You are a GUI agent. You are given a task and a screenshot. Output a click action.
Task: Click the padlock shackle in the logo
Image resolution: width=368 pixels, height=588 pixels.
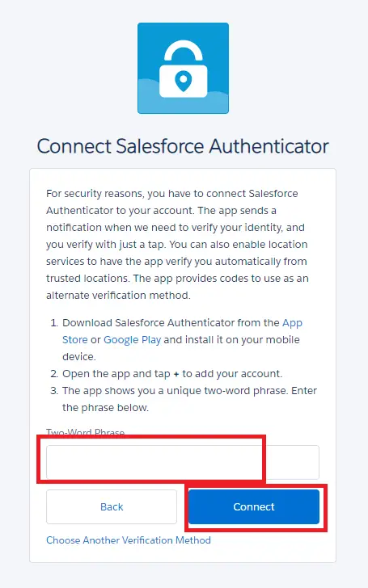[184, 52]
